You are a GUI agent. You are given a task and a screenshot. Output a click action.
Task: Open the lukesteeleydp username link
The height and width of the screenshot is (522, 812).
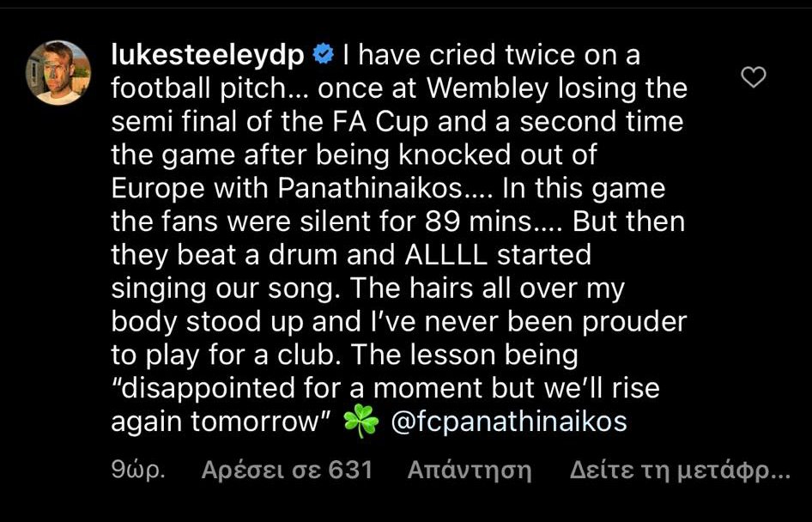point(208,56)
